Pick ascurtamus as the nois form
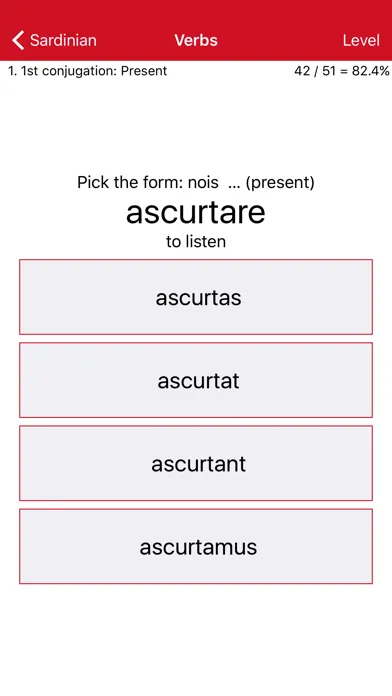 point(196,546)
